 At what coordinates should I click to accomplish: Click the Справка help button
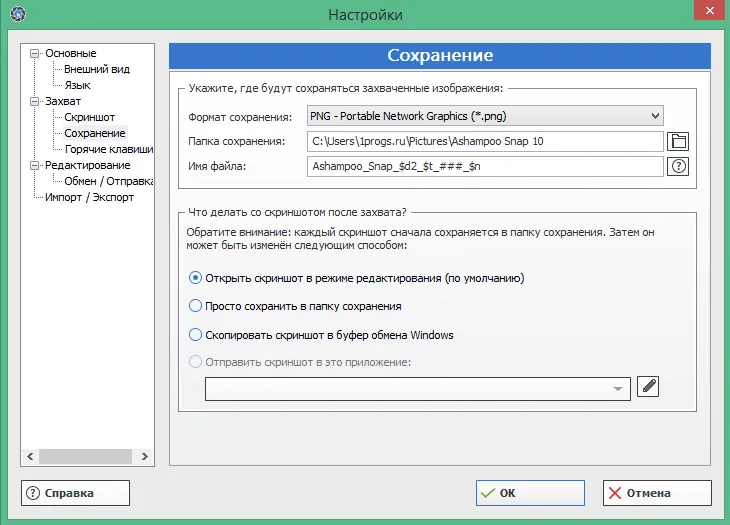click(75, 493)
